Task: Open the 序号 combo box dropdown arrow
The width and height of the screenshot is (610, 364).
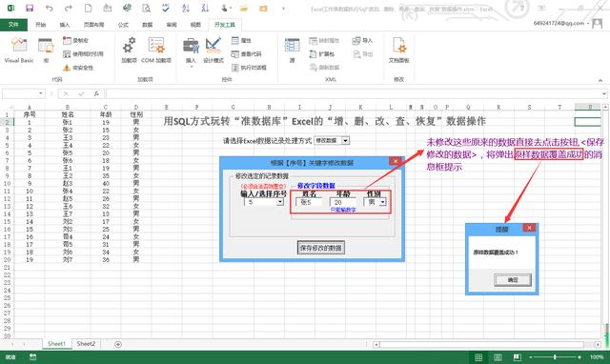Action: (x=280, y=202)
